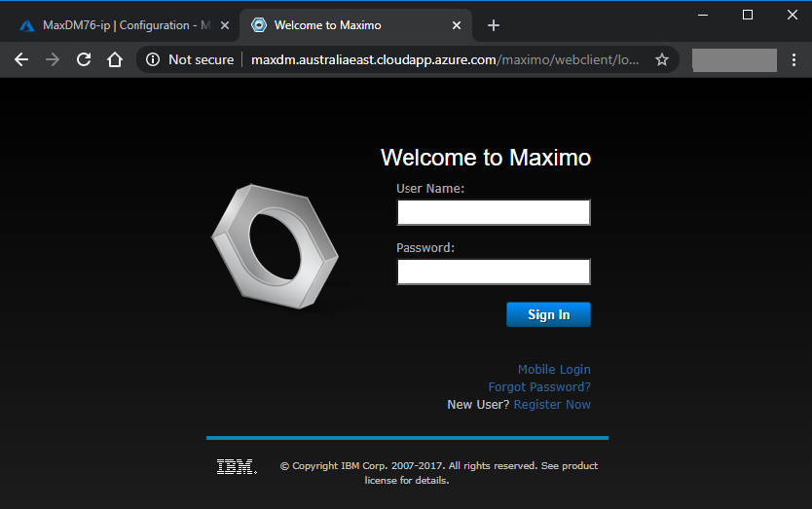The height and width of the screenshot is (509, 812).
Task: Click the address bar URL
Action: click(445, 59)
